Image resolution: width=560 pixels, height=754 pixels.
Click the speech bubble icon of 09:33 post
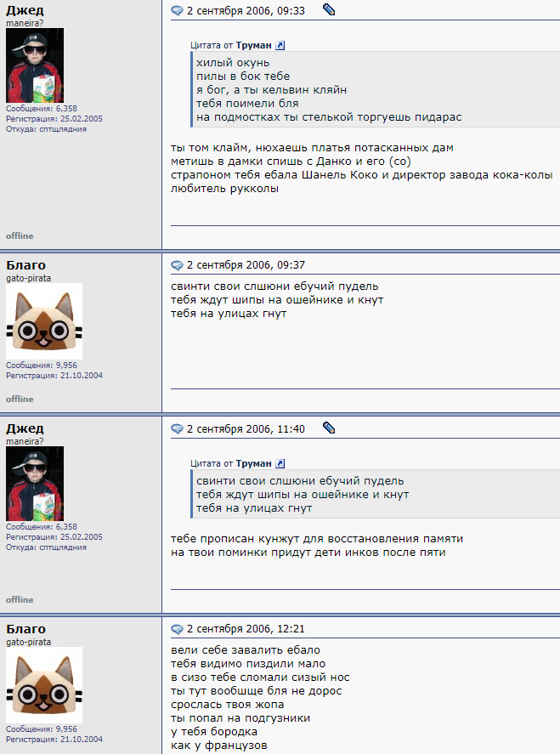177,10
